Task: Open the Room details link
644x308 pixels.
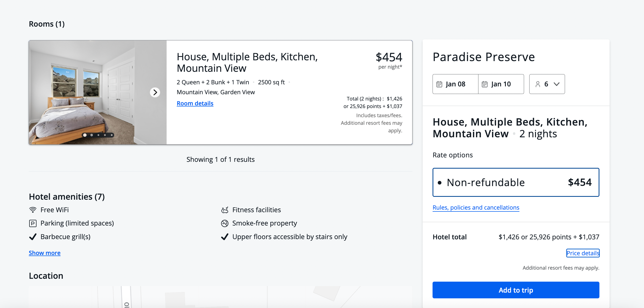Action: (195, 103)
